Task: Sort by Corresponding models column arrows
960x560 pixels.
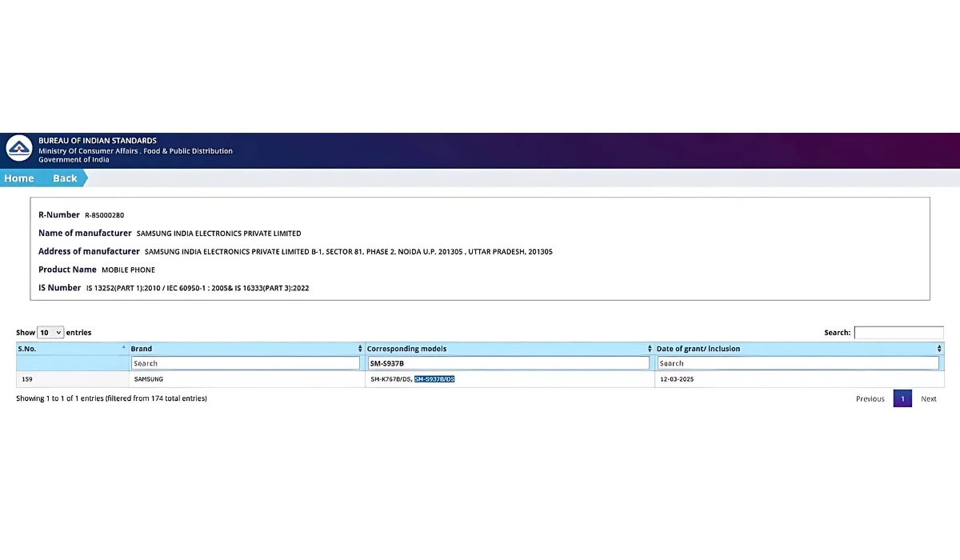Action: [650, 349]
